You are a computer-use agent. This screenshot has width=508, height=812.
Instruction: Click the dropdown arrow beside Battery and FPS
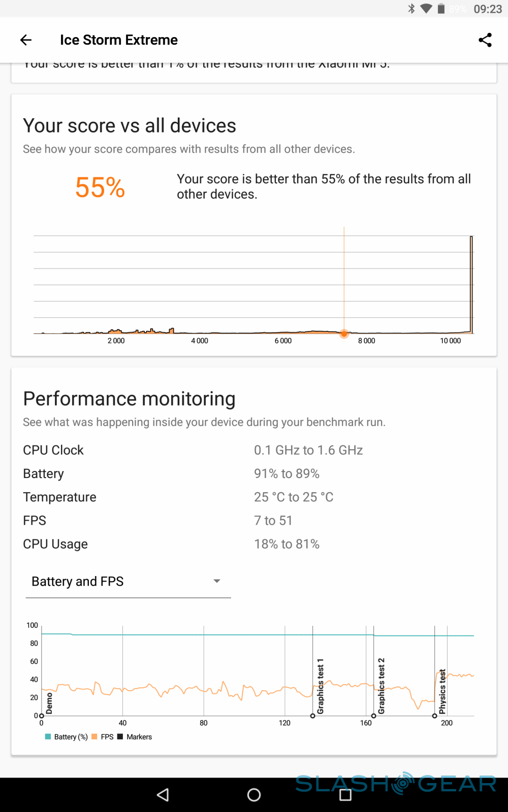(217, 582)
